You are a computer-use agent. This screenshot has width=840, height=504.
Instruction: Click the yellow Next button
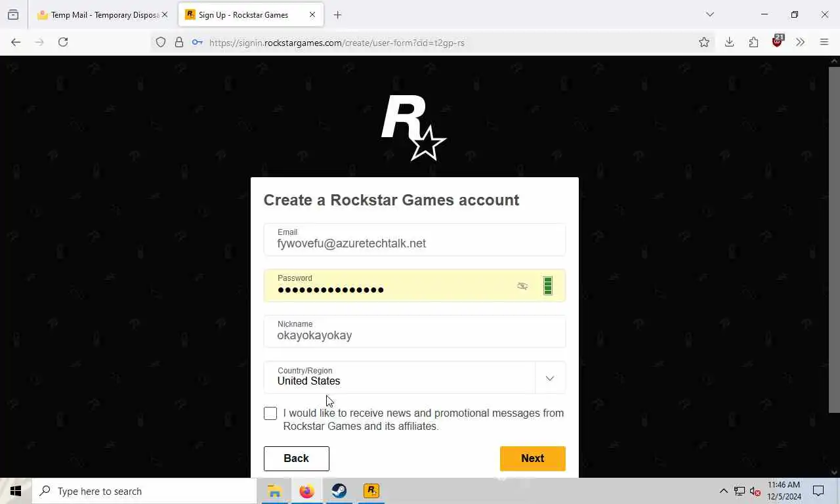point(532,458)
